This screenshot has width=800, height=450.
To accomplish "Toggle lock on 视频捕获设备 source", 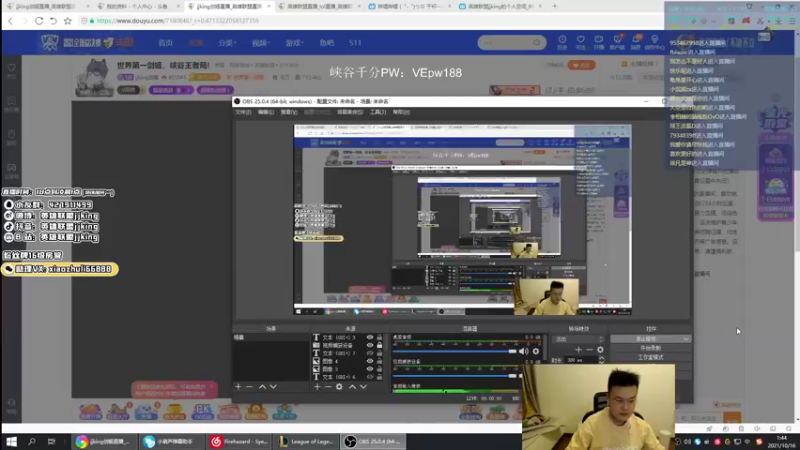I will click(380, 345).
